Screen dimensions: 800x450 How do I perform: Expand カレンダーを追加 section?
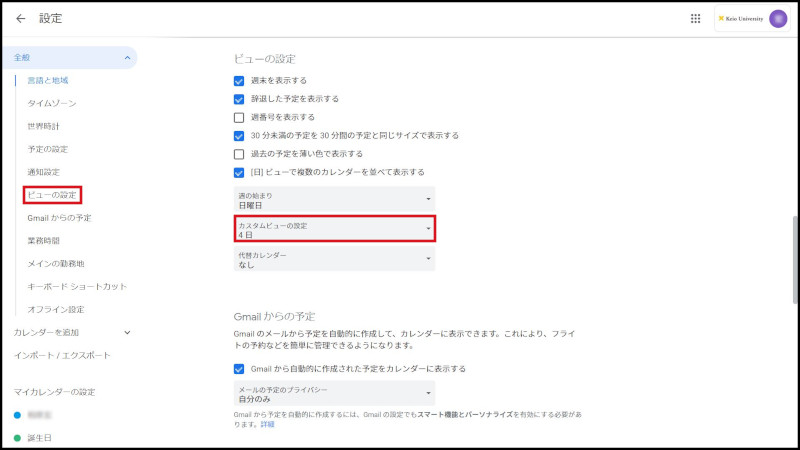pos(127,332)
